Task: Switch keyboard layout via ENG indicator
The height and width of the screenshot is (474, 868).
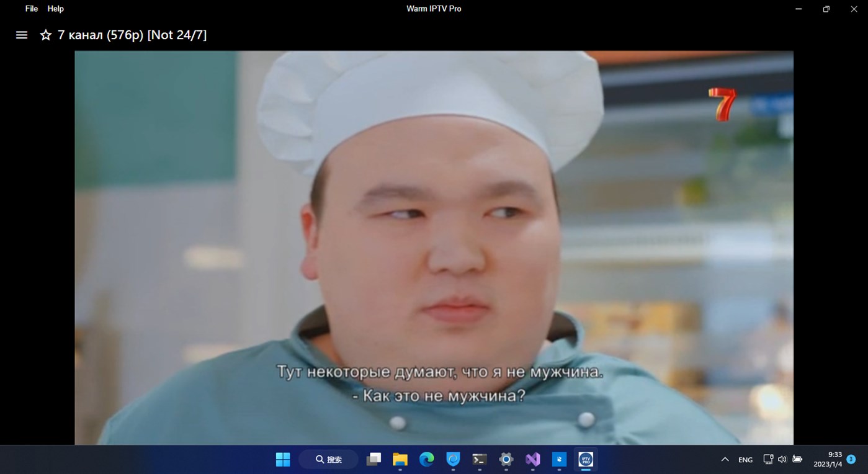Action: [745, 459]
